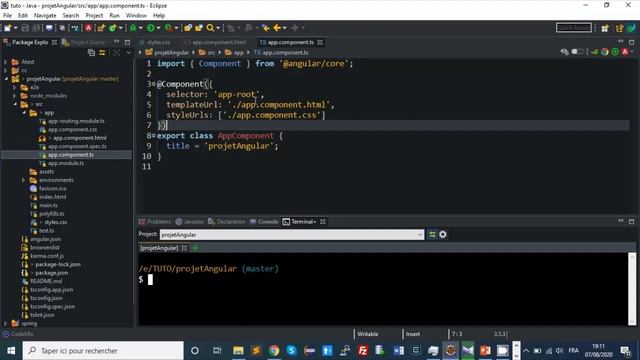Click the Save All toolbar icon

point(36,28)
